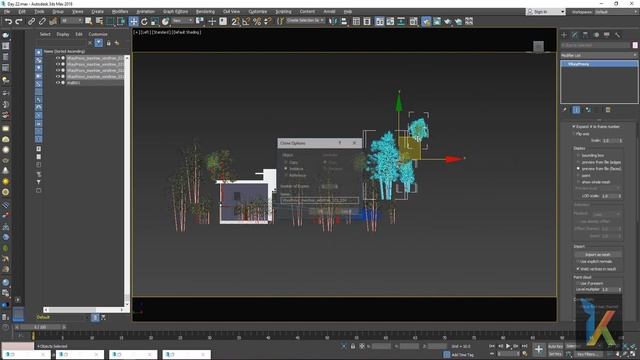Screen dimensions: 640x360
Task: Toggle the Angle Snap icon
Action: coord(246,21)
